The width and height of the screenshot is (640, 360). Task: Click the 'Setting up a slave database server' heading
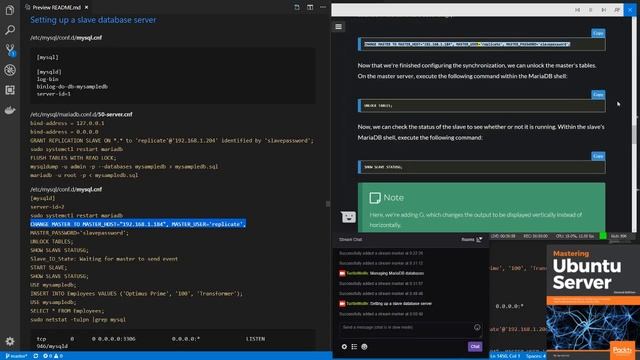point(93,20)
